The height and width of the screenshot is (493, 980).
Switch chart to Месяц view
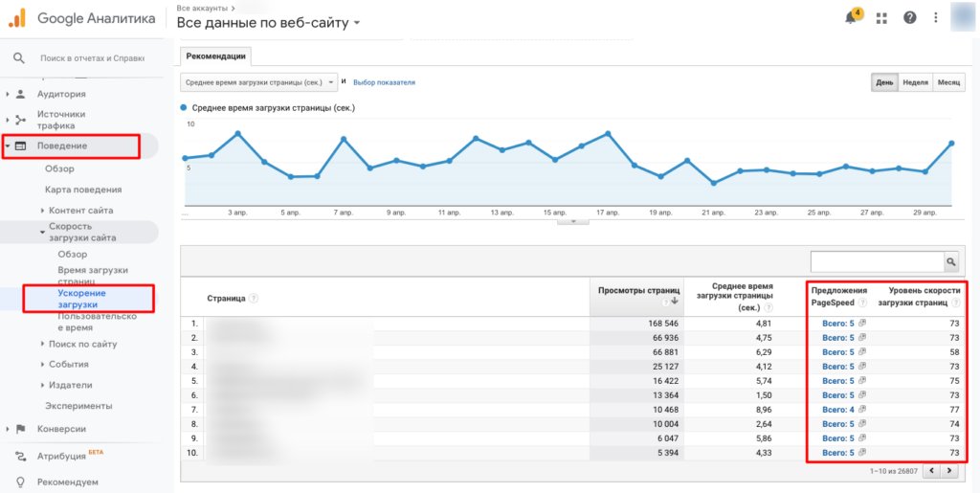click(x=947, y=82)
